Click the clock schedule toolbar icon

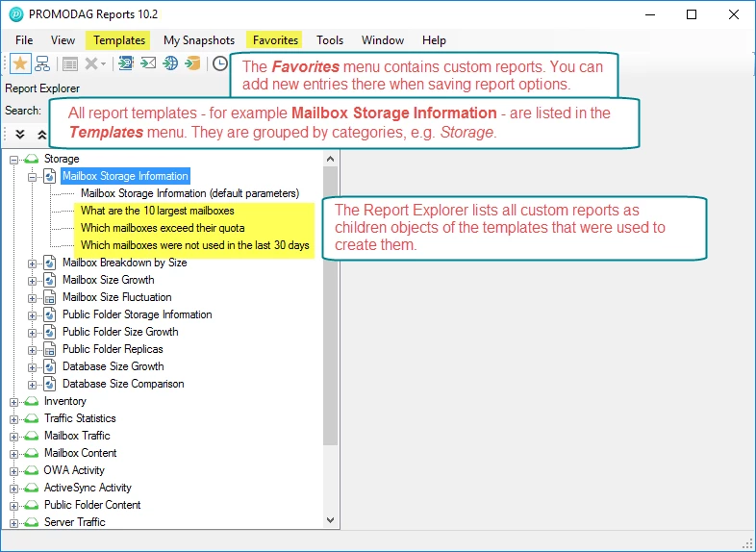tap(220, 63)
